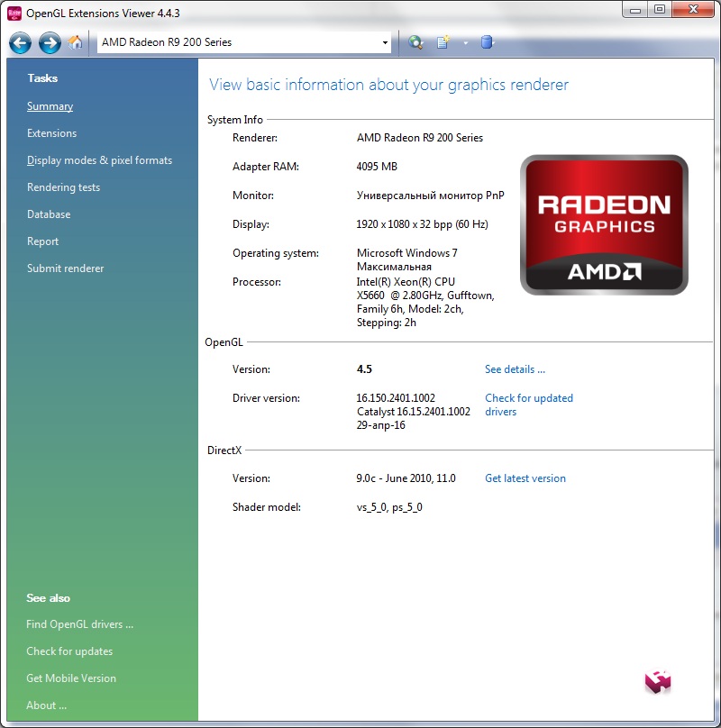
Task: Click the blue database cylinder icon
Action: [487, 42]
